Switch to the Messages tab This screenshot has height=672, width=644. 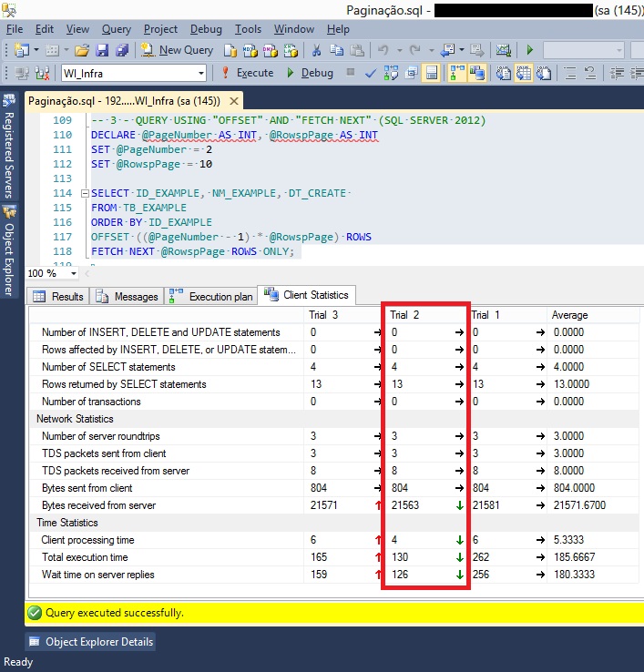(127, 296)
